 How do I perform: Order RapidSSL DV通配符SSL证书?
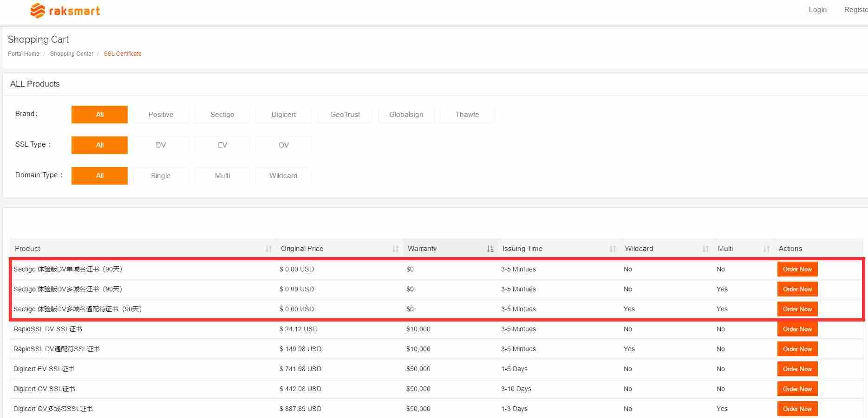pyautogui.click(x=797, y=349)
